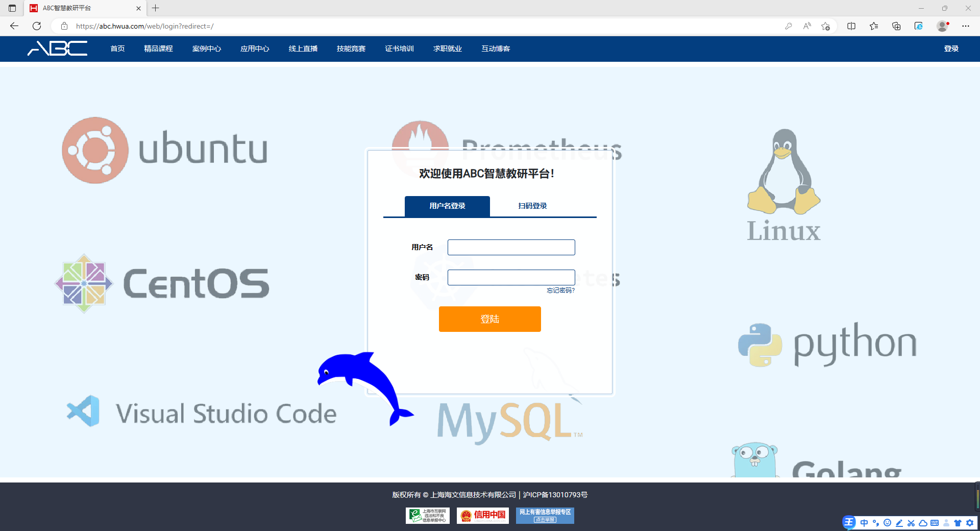Close the ABC智慧教研平台 tab
Image resolution: width=980 pixels, height=531 pixels.
(138, 8)
